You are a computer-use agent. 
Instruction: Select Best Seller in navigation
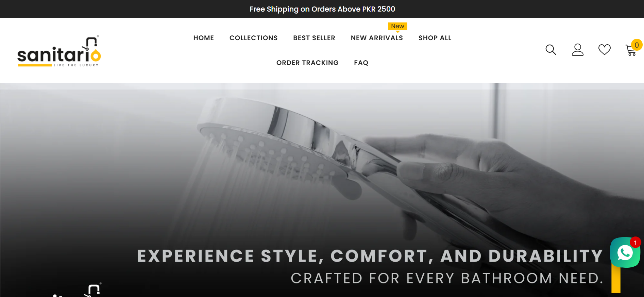(x=314, y=38)
